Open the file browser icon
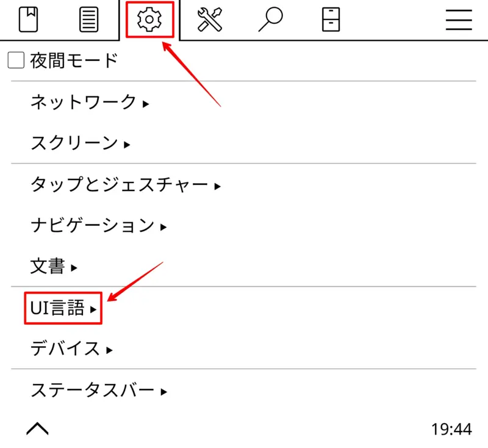This screenshot has width=488, height=448. (331, 20)
